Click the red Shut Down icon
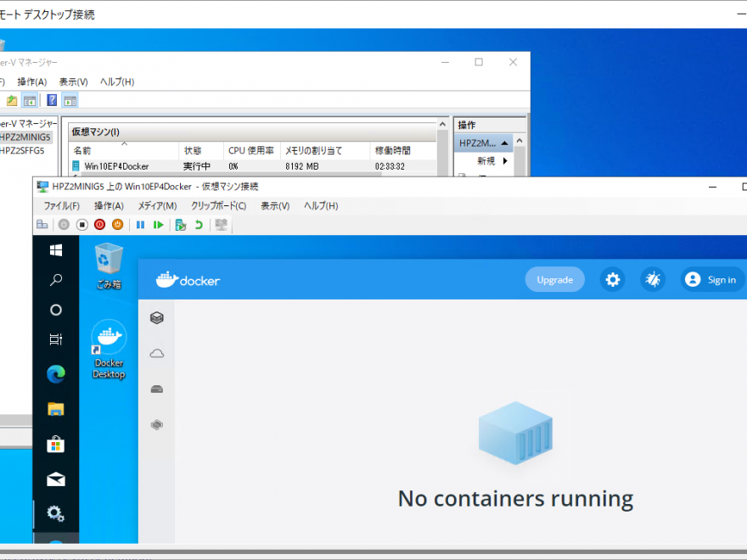This screenshot has width=747, height=560. click(x=99, y=225)
